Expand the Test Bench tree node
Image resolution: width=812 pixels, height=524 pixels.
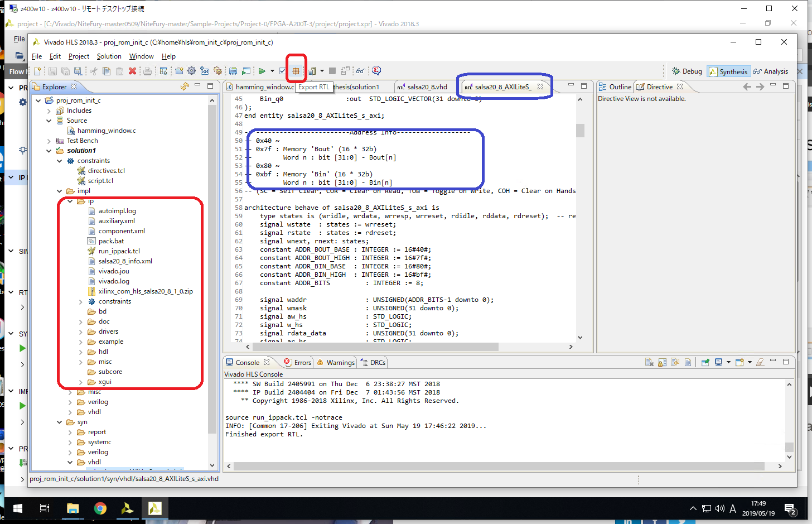(x=49, y=141)
